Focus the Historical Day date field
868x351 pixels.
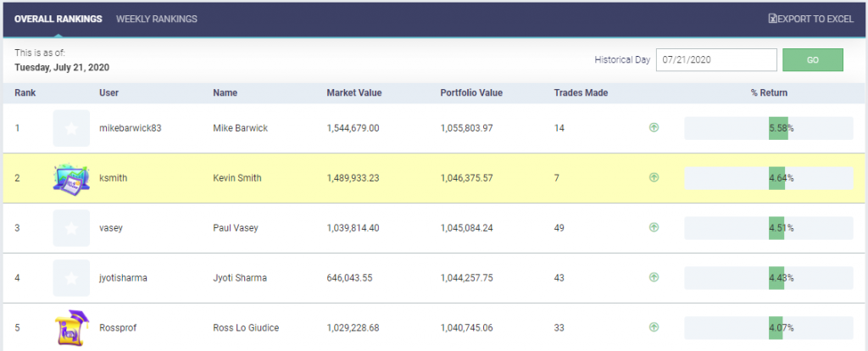[x=716, y=60]
